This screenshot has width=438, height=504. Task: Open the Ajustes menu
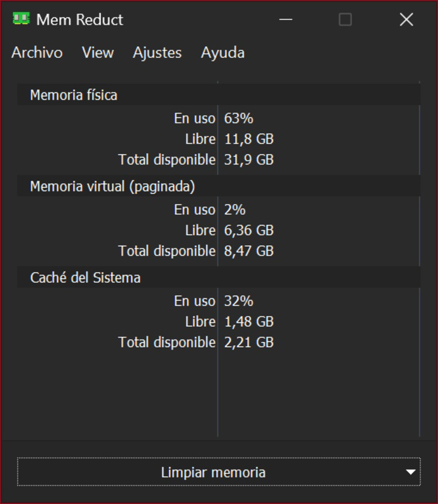(156, 53)
